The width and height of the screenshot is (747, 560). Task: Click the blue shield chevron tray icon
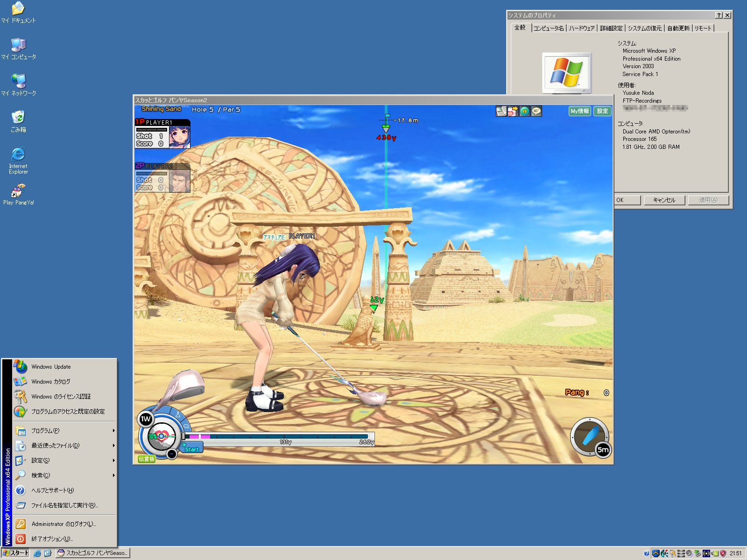[x=656, y=553]
